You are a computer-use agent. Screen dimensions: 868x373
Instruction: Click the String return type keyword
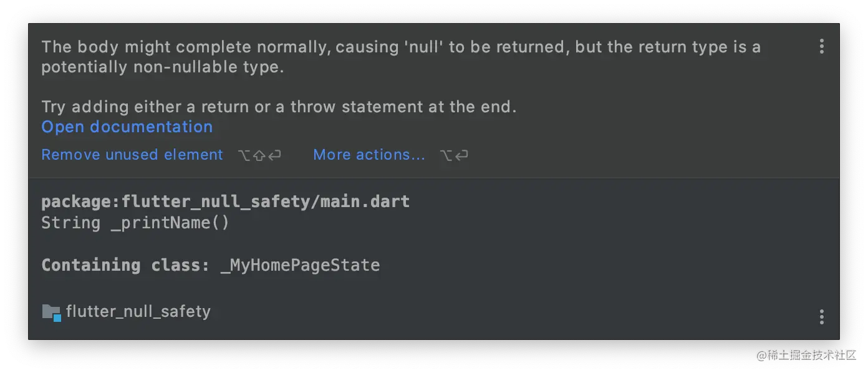coord(71,223)
